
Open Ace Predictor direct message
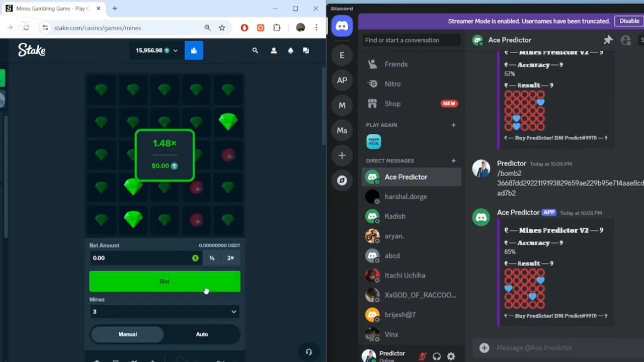411,177
